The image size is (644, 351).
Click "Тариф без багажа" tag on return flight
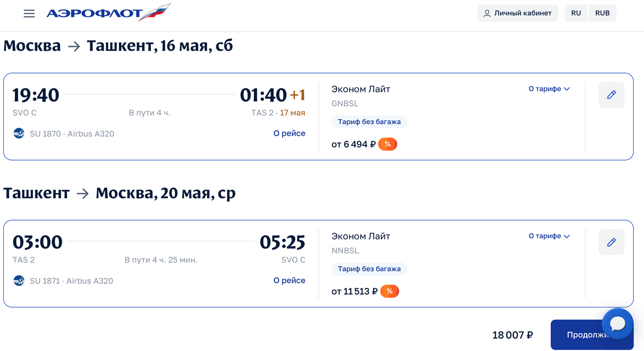point(369,269)
